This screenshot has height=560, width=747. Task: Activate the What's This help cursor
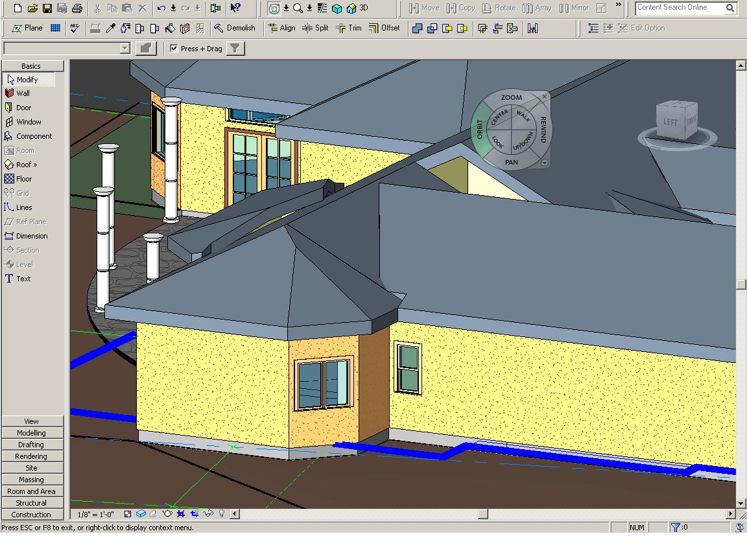click(235, 8)
